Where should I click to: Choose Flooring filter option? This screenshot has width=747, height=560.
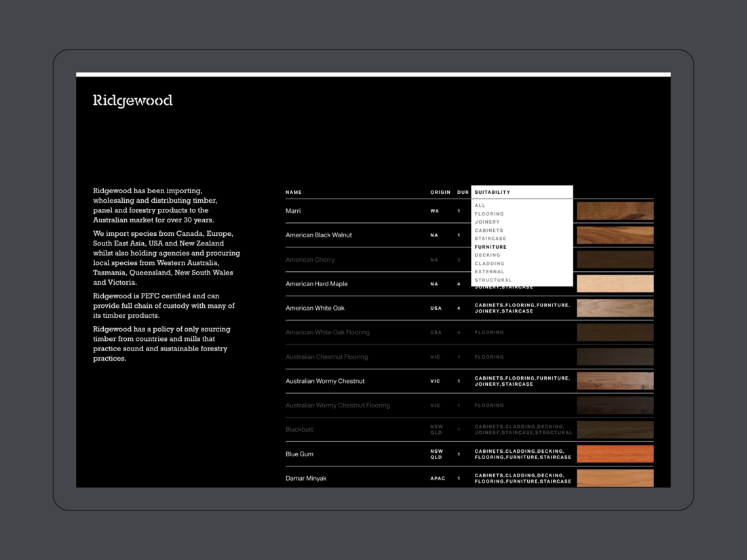pyautogui.click(x=489, y=214)
